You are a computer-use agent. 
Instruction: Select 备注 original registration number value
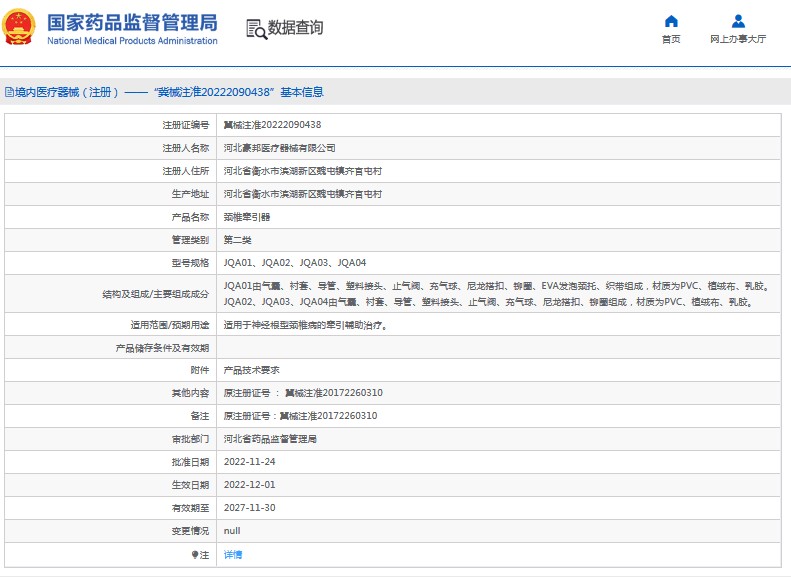tap(301, 416)
